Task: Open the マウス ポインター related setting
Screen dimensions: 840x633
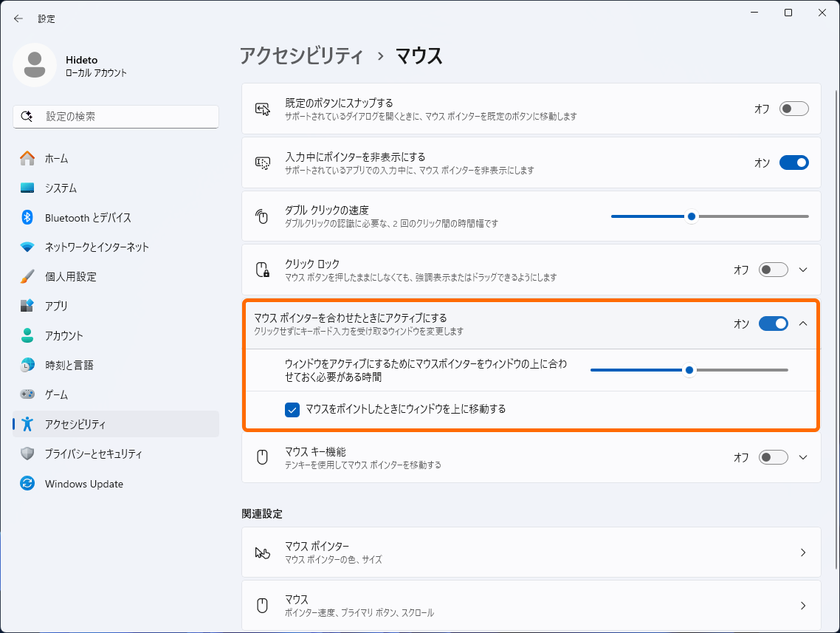Action: pos(531,551)
